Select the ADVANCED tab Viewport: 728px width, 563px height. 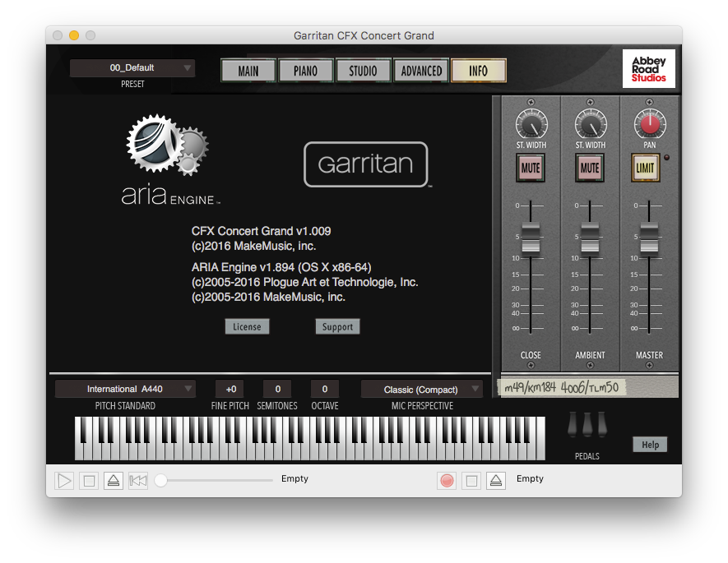tap(421, 71)
